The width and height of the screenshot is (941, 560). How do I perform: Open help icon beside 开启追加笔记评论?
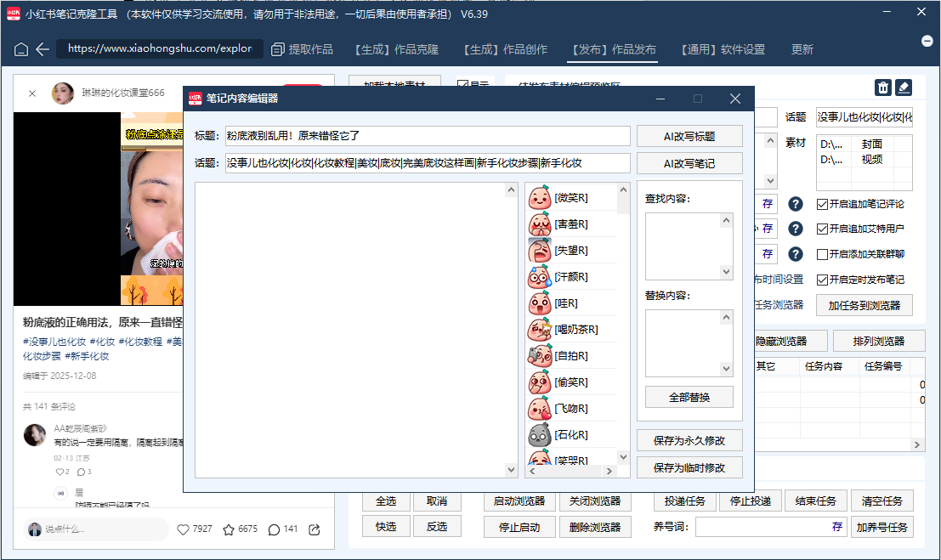(x=795, y=204)
